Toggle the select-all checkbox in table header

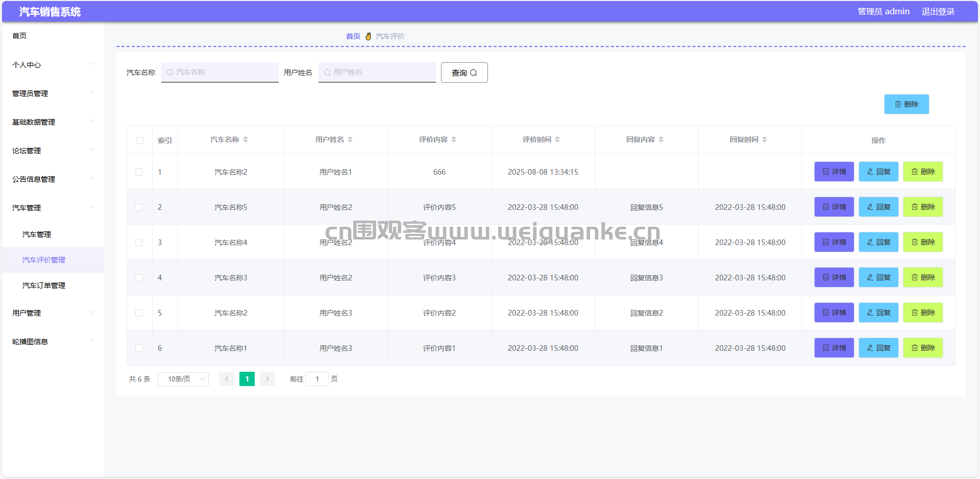pos(140,140)
